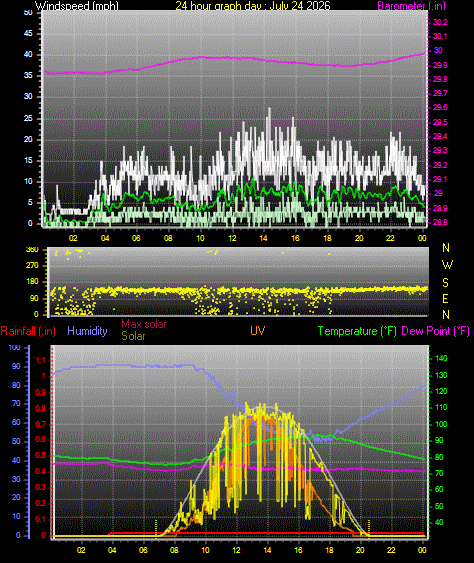
Task: Click the '120' temperature axis value
Action: [x=441, y=391]
